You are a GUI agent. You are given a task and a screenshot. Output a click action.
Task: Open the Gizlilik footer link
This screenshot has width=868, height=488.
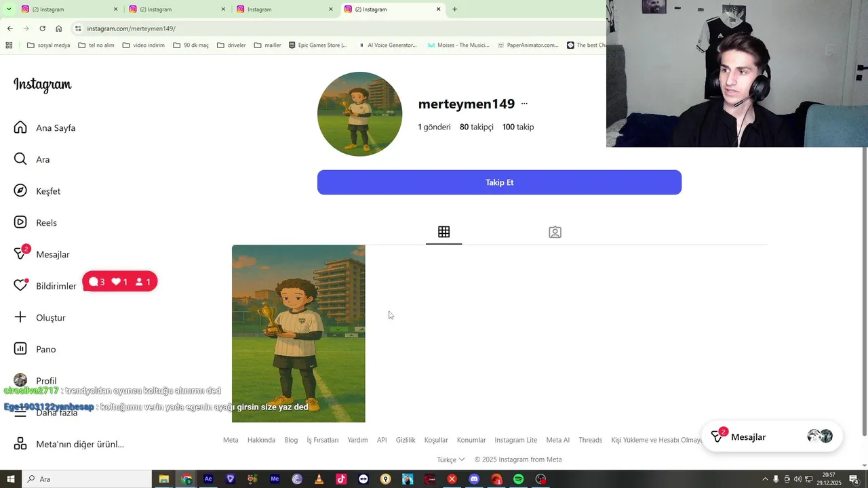pyautogui.click(x=406, y=440)
